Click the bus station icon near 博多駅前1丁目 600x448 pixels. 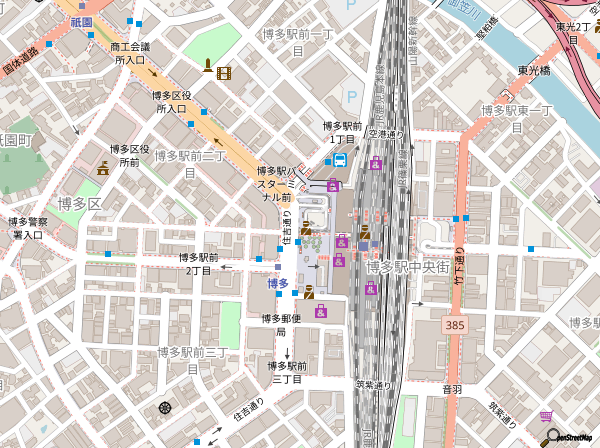pyautogui.click(x=340, y=160)
